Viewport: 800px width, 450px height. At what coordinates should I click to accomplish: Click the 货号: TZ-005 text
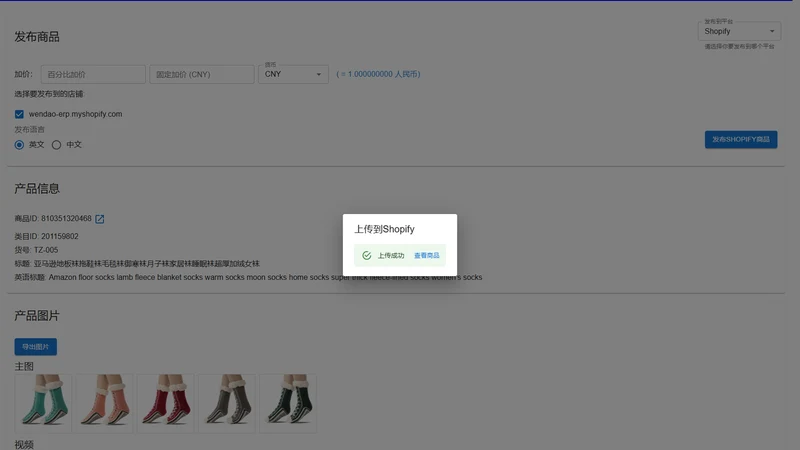coord(36,250)
